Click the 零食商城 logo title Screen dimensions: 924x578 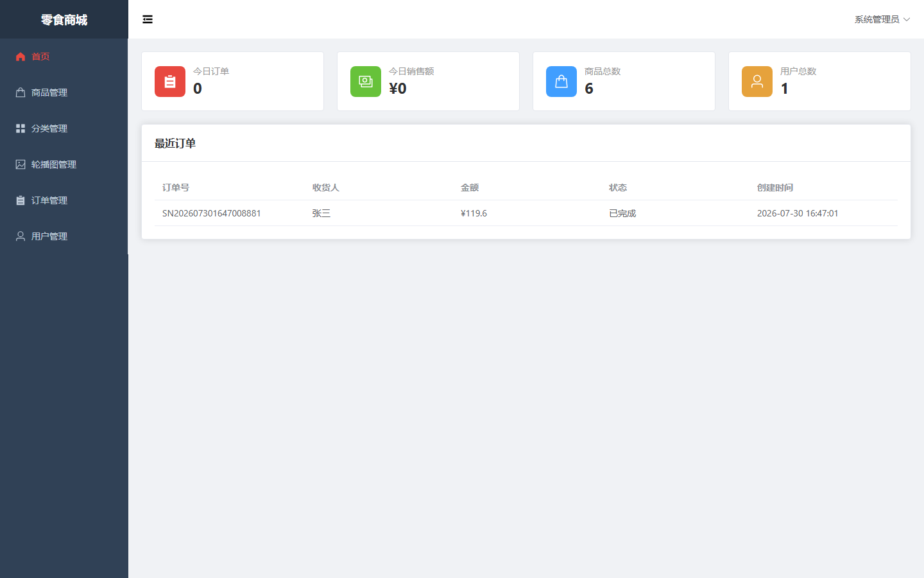coord(64,20)
